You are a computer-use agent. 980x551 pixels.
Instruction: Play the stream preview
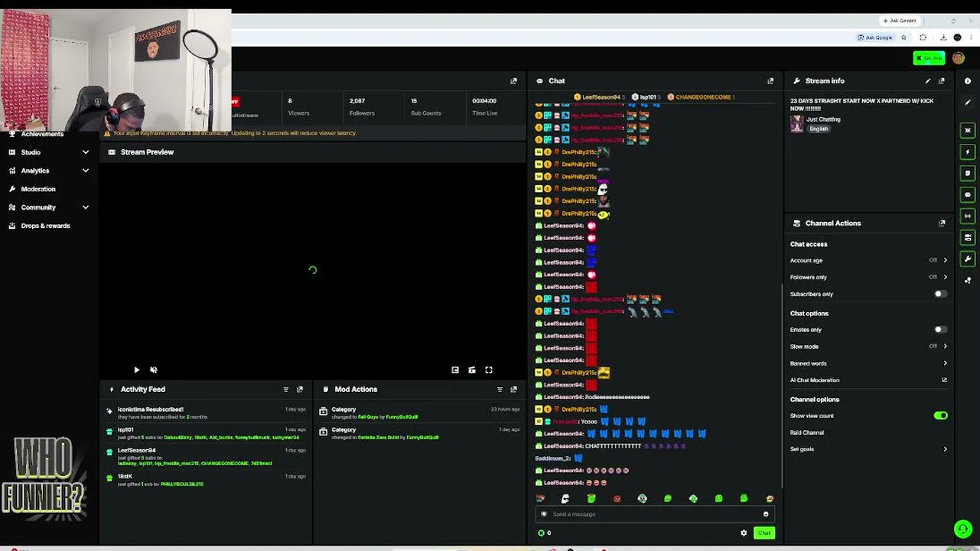tap(136, 370)
